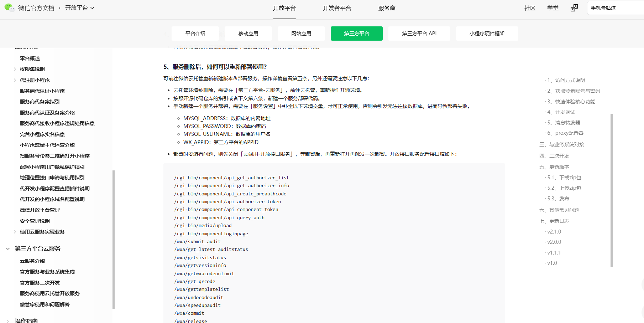Click the right outline panel scrollbar
Viewport: 644px width, 323px height.
[612, 190]
